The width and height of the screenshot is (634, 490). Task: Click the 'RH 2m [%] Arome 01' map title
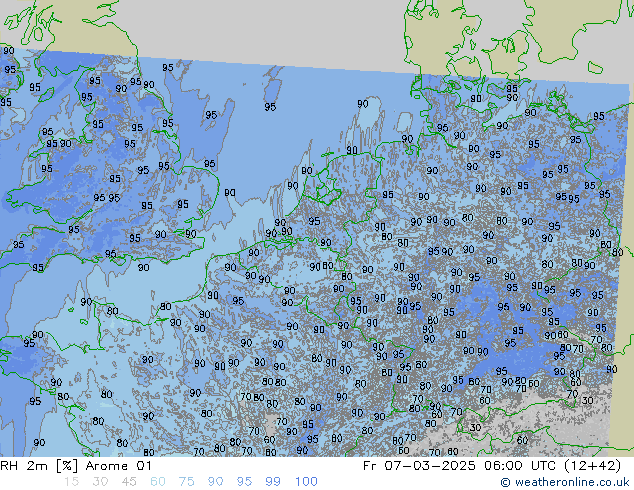(76, 466)
